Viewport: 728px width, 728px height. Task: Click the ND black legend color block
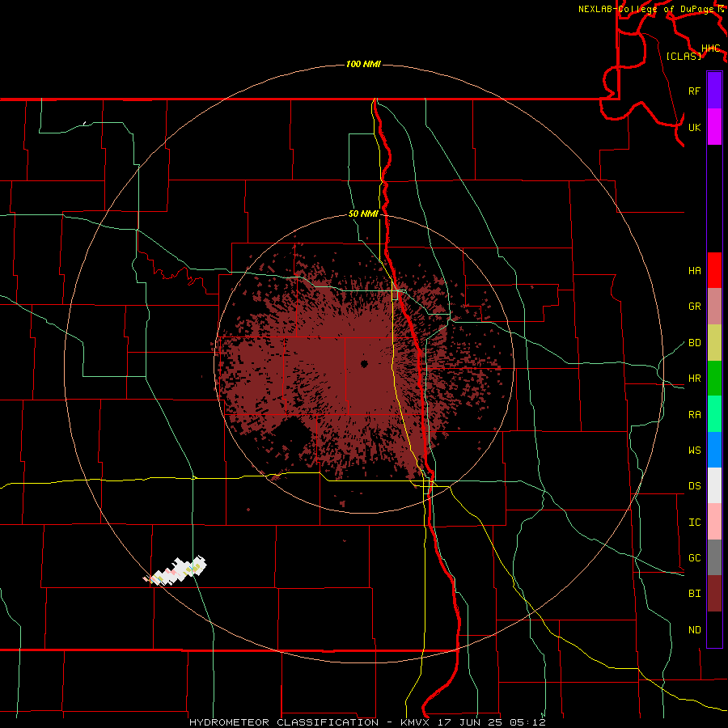tap(714, 629)
